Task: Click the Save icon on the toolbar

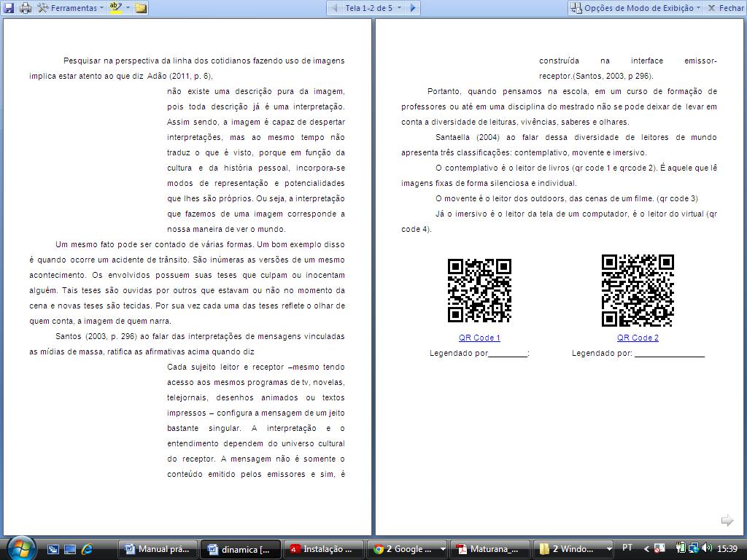Action: click(9, 8)
